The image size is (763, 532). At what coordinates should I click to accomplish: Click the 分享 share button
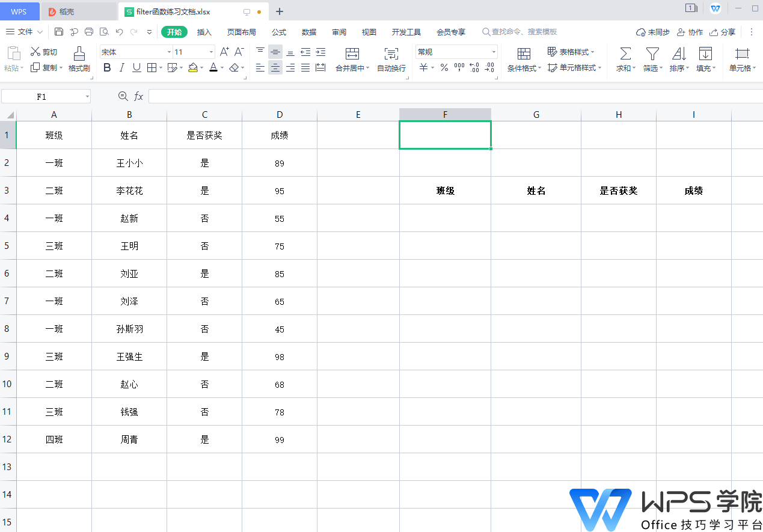point(723,32)
